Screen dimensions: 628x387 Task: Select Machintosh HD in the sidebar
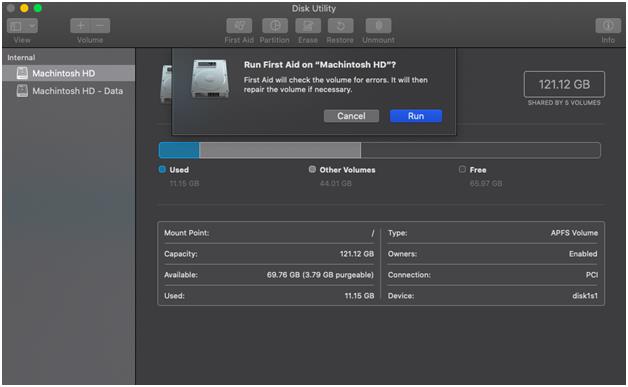(x=68, y=73)
